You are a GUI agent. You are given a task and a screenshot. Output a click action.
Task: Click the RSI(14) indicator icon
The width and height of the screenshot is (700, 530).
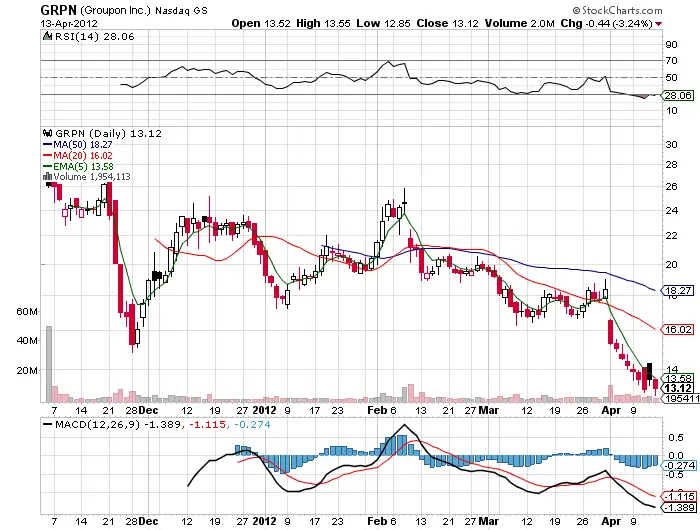(47, 36)
